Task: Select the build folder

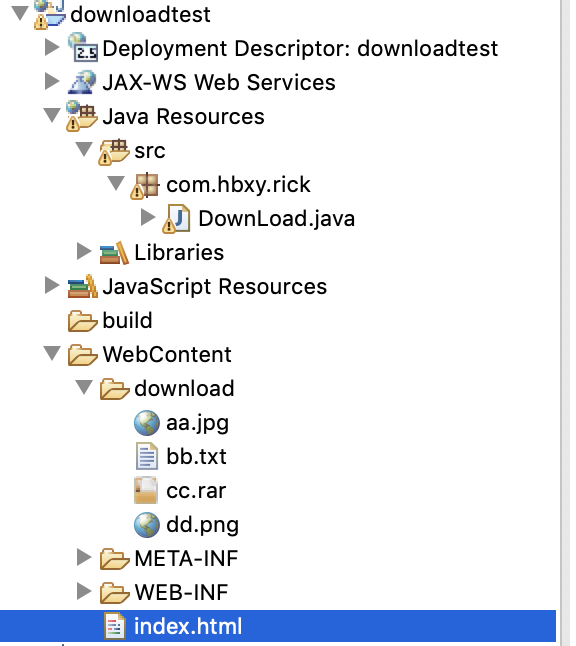Action: tap(127, 321)
